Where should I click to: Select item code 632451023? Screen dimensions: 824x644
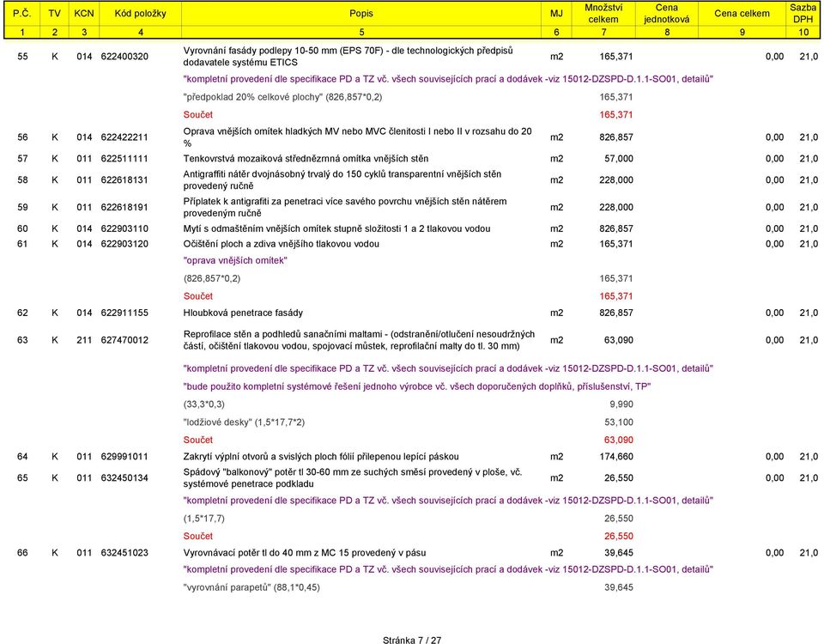click(x=124, y=552)
